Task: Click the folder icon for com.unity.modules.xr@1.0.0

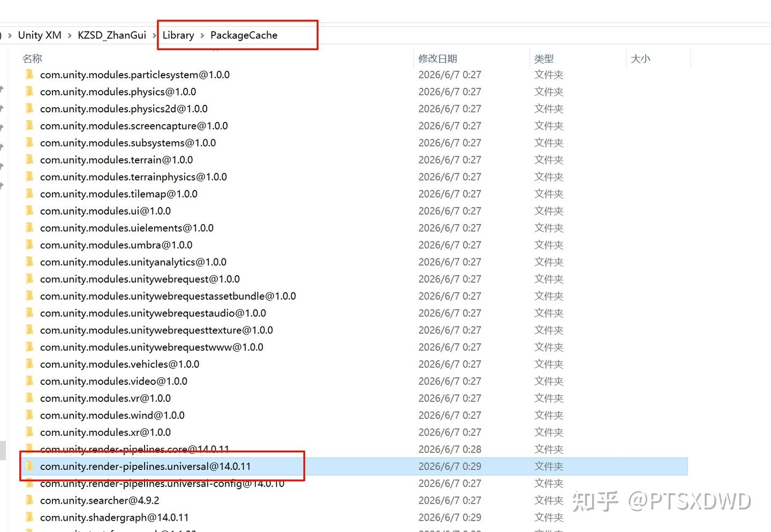Action: (x=29, y=432)
